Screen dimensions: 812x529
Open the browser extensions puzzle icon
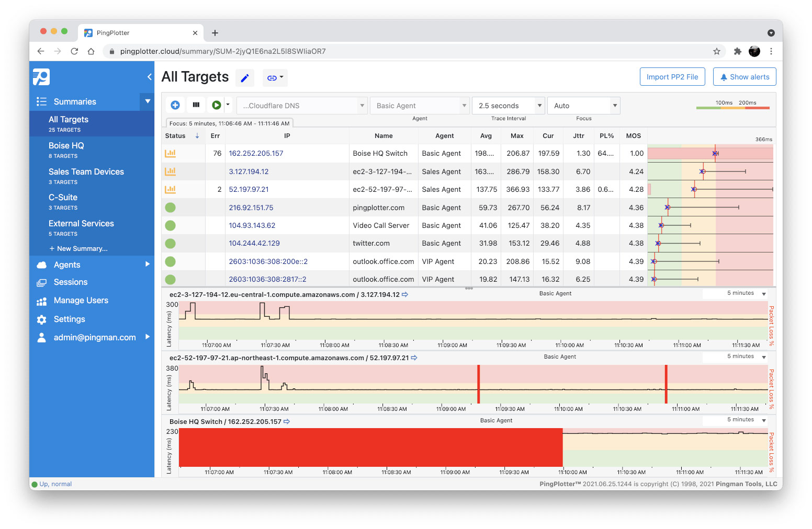click(738, 51)
